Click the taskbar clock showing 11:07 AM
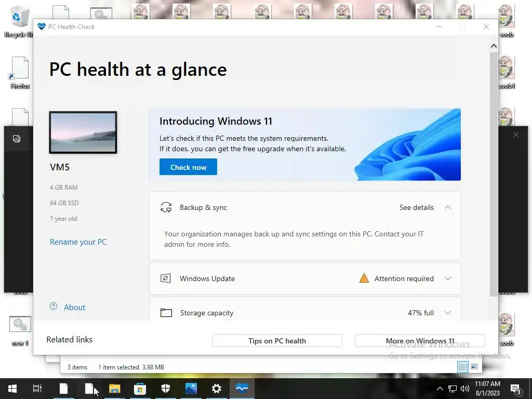532x399 pixels. (x=487, y=389)
